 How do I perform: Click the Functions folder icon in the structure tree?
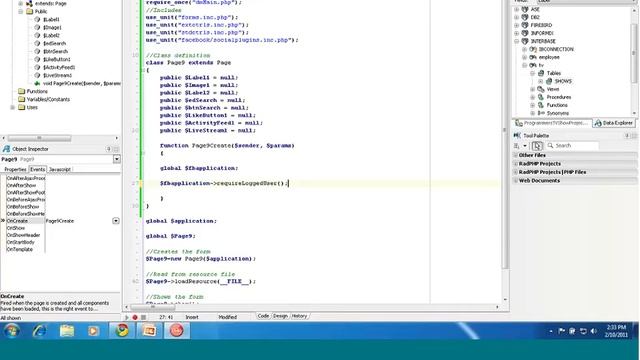[x=22, y=91]
